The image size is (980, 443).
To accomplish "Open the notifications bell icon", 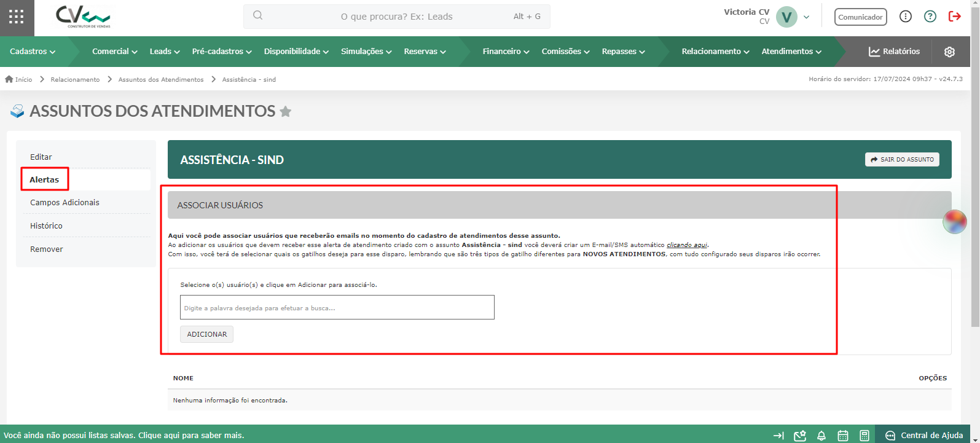I will point(821,436).
